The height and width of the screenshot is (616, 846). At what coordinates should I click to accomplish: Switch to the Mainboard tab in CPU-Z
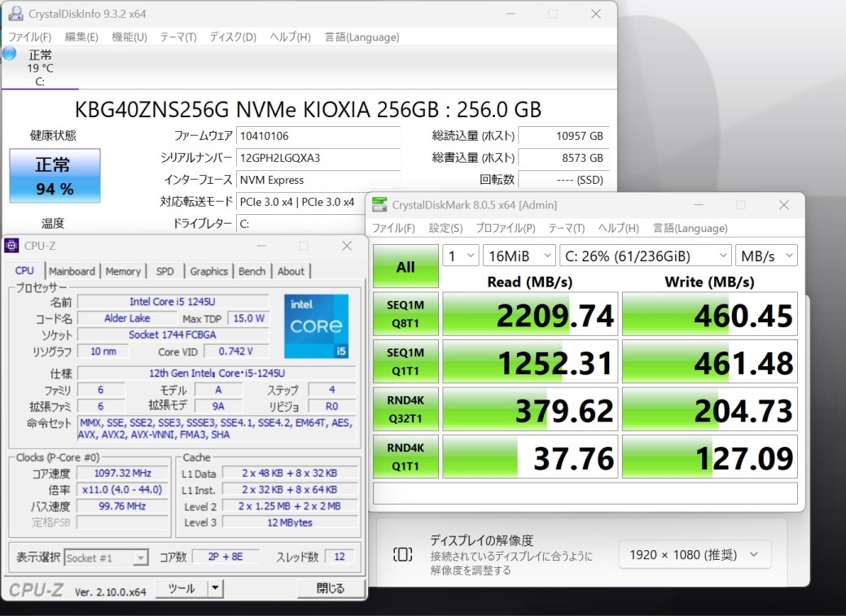72,272
